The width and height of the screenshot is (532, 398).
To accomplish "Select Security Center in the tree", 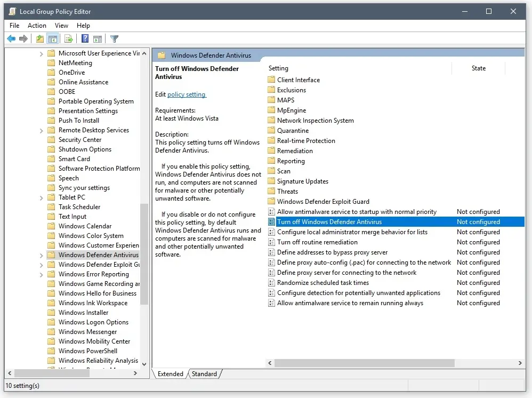I will coord(80,140).
